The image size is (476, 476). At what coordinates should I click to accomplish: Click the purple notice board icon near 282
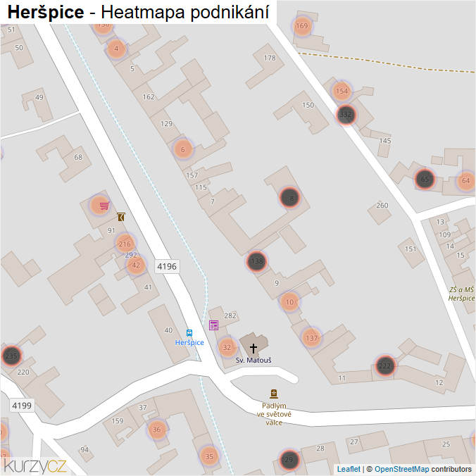[214, 325]
